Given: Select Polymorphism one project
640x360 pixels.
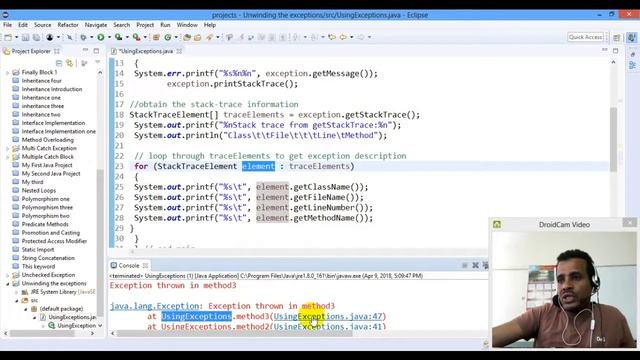Looking at the screenshot, I should [45, 199].
